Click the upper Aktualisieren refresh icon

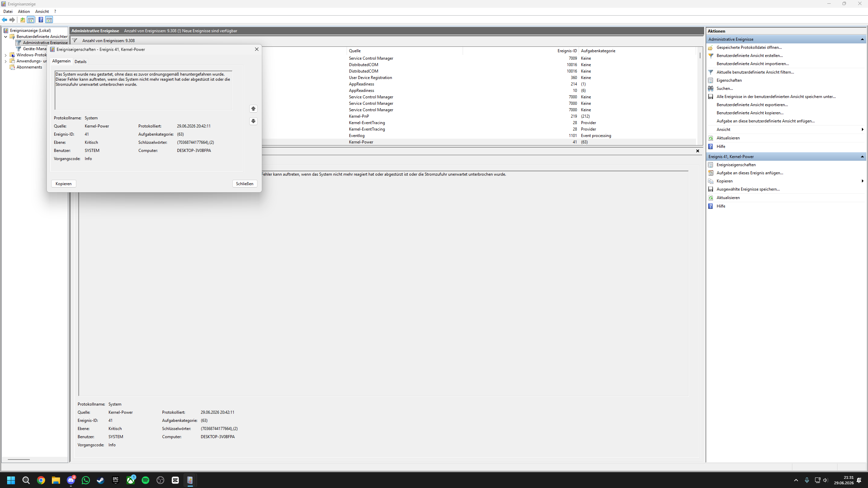pyautogui.click(x=711, y=138)
